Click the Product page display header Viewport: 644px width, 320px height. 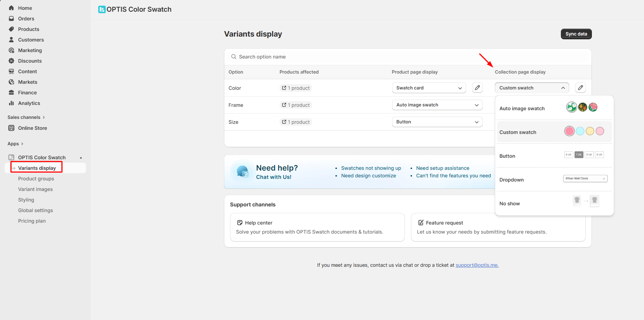point(415,72)
